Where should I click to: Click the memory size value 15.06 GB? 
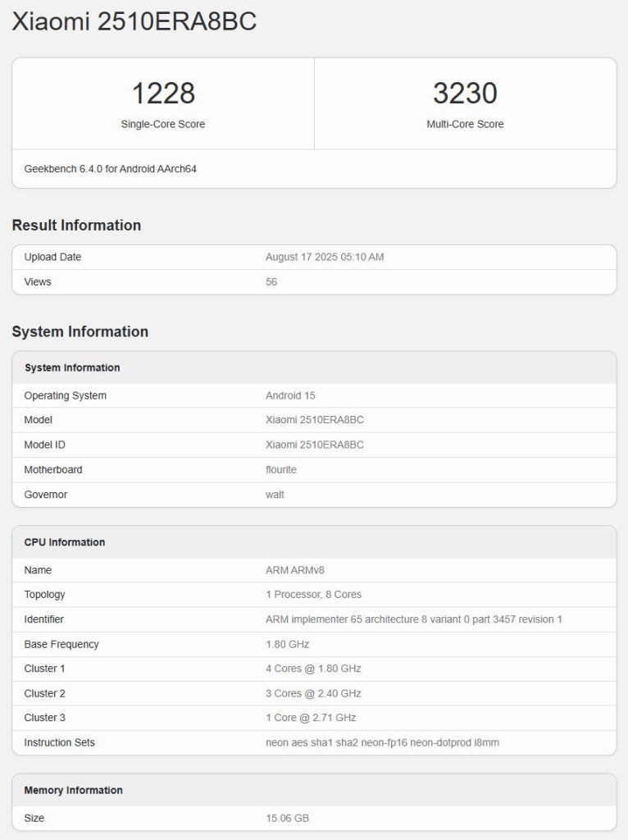287,818
